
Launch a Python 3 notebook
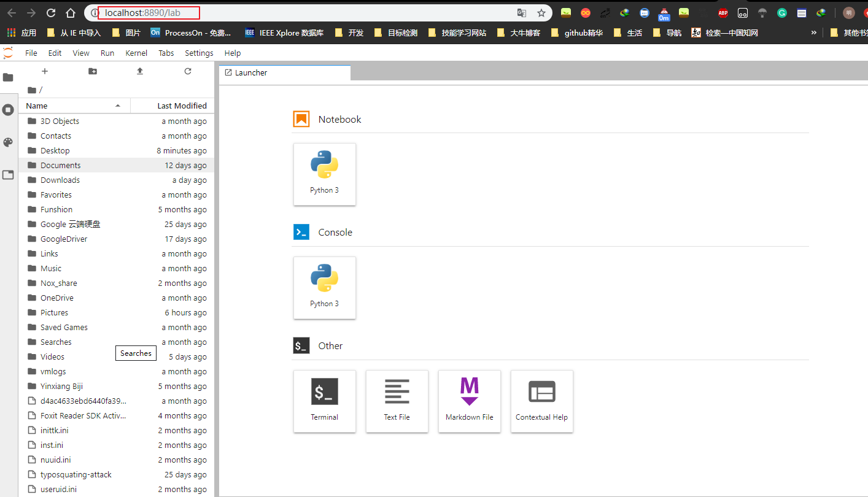pyautogui.click(x=324, y=174)
